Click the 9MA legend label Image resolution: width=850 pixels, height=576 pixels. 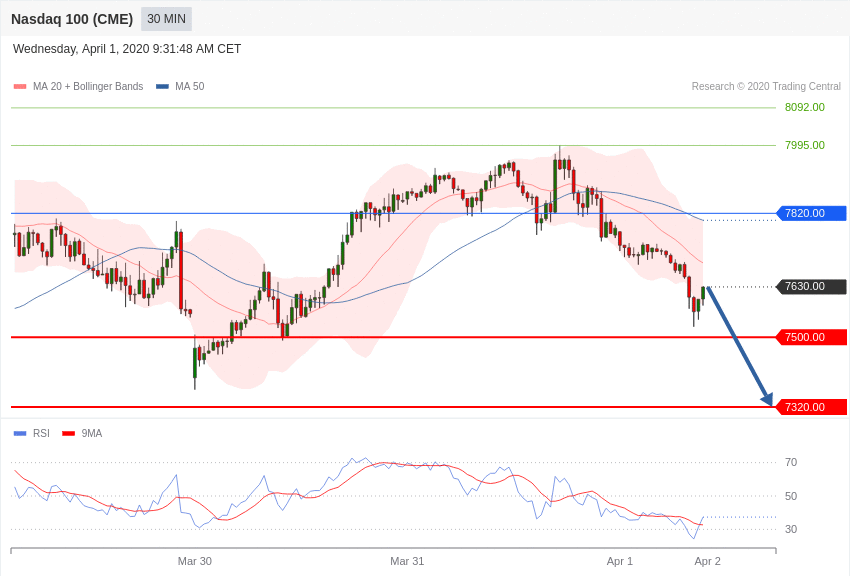(x=92, y=433)
